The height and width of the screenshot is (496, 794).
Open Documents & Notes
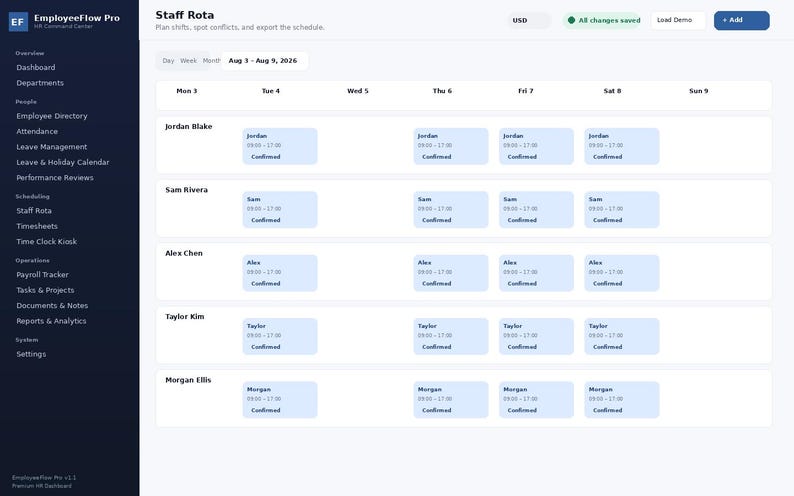pos(52,306)
